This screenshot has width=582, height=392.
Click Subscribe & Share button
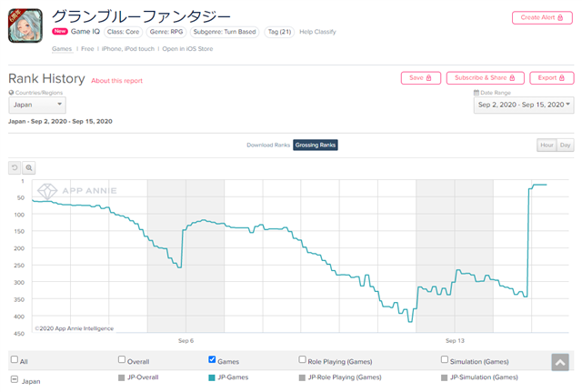(x=485, y=78)
